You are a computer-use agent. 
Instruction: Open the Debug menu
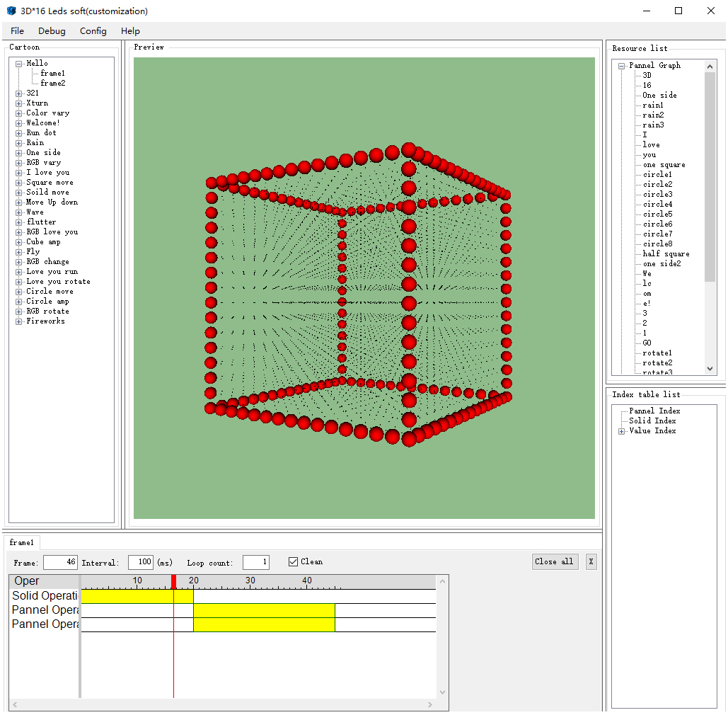pos(51,30)
